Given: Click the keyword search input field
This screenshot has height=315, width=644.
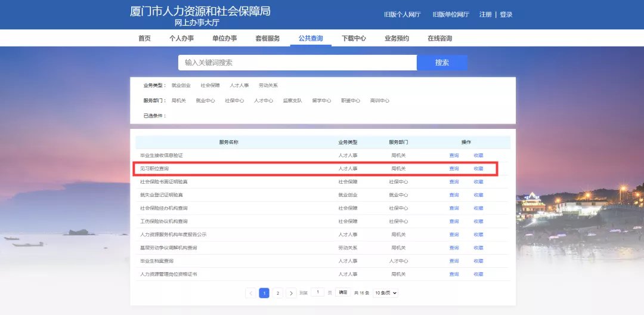Looking at the screenshot, I should tap(297, 63).
